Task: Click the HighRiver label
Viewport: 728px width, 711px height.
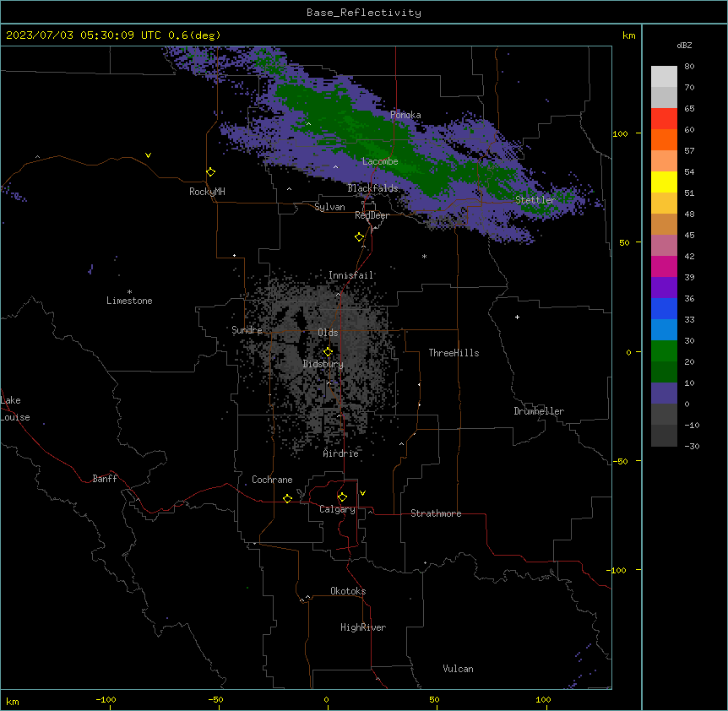Action: click(x=363, y=627)
